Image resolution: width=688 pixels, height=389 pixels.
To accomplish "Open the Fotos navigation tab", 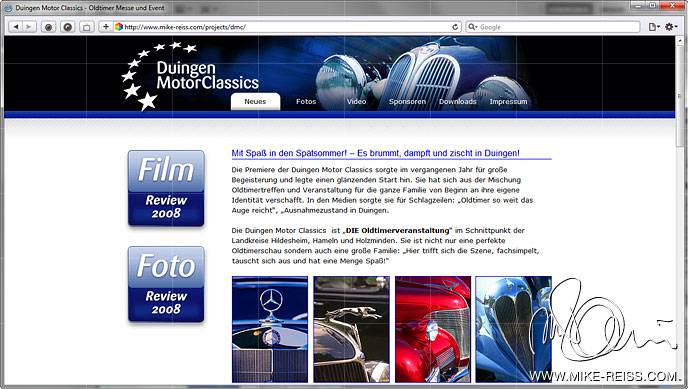I will coord(306,101).
